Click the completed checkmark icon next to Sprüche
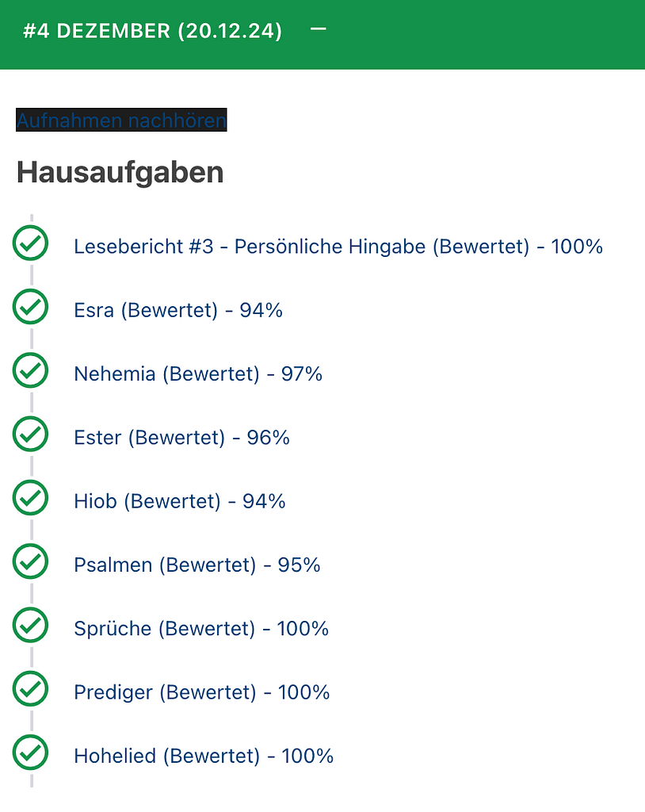Image resolution: width=645 pixels, height=812 pixels. (x=31, y=625)
